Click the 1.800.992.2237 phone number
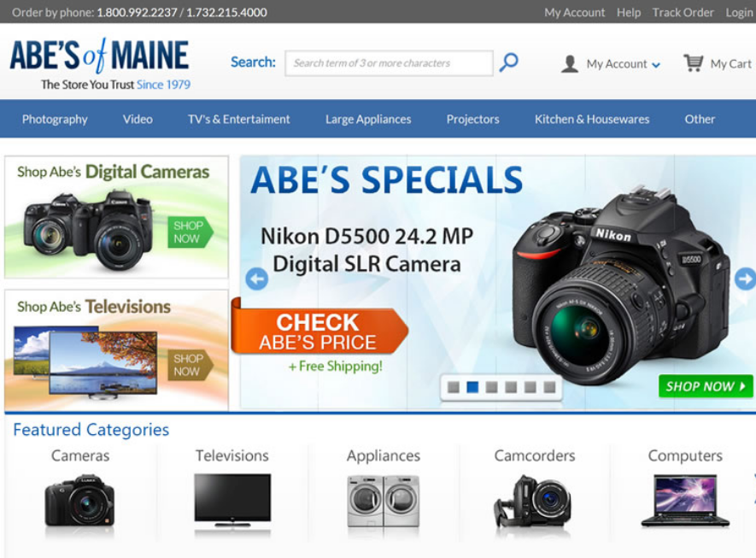Viewport: 756px width, 558px height. pyautogui.click(x=137, y=13)
